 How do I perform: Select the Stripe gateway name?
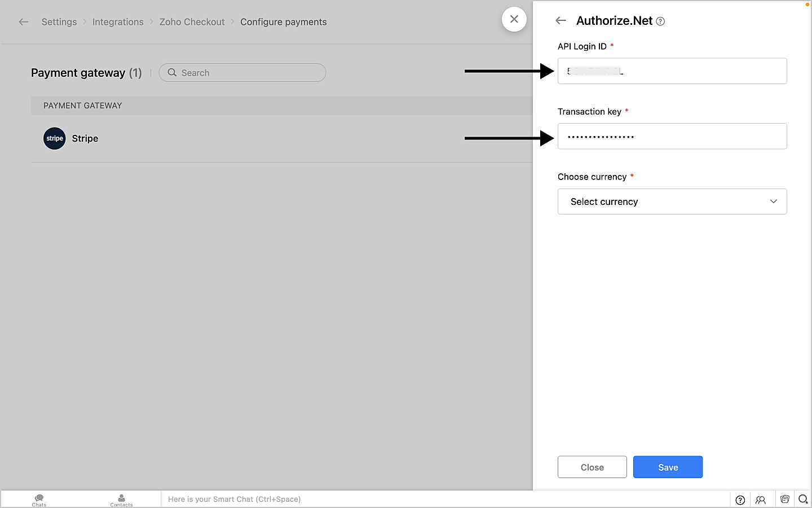pos(85,138)
